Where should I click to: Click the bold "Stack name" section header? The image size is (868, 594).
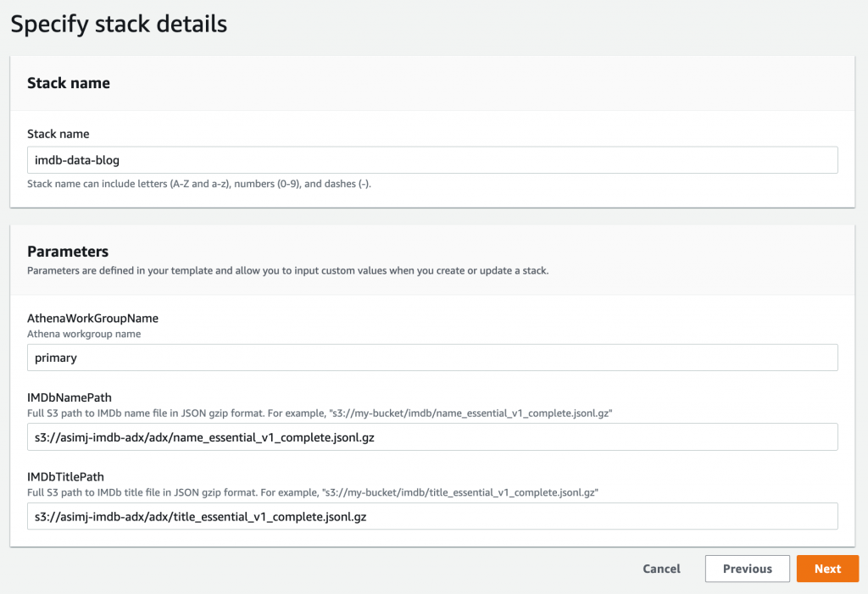point(69,83)
